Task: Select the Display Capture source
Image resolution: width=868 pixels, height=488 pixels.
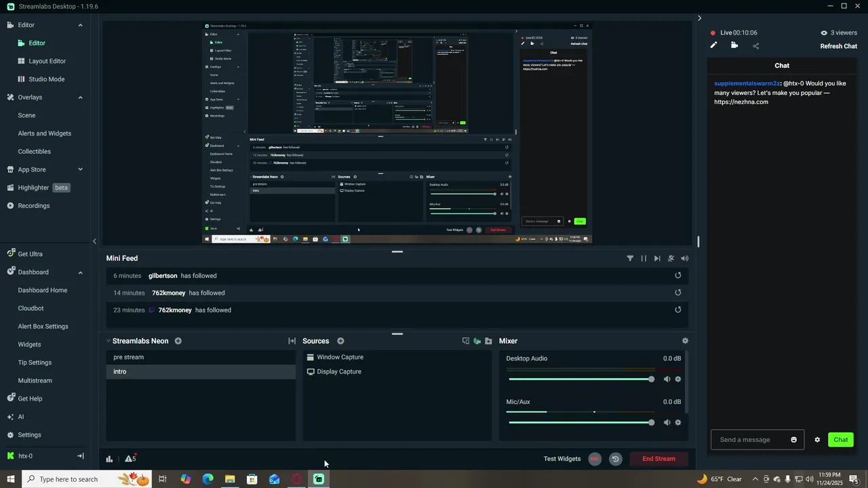Action: pos(397,371)
